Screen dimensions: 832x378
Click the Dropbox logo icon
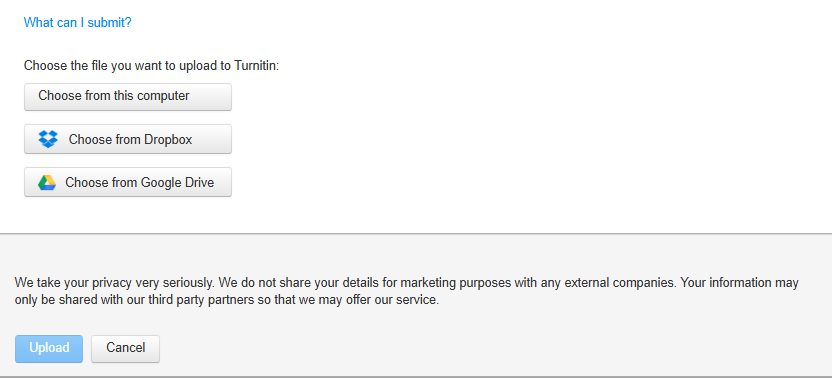pos(48,139)
